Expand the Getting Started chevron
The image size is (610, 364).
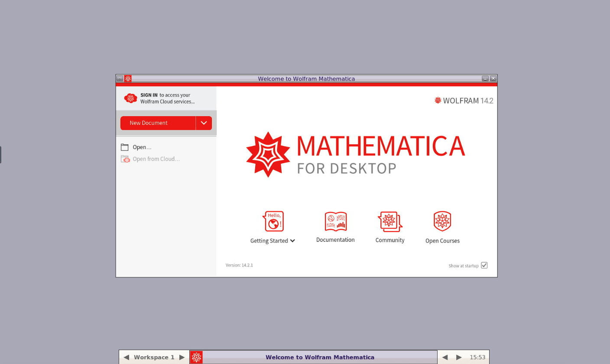point(293,241)
